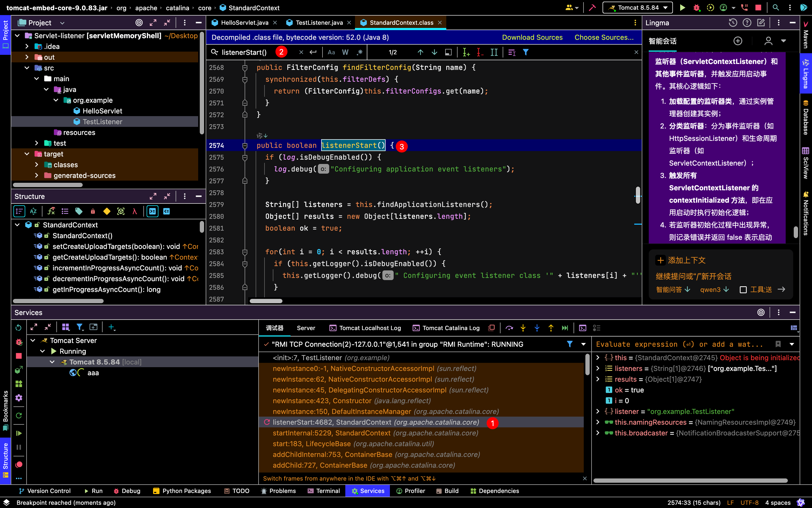The image size is (812, 508).
Task: Jump to previous search occurrence
Action: coord(420,52)
